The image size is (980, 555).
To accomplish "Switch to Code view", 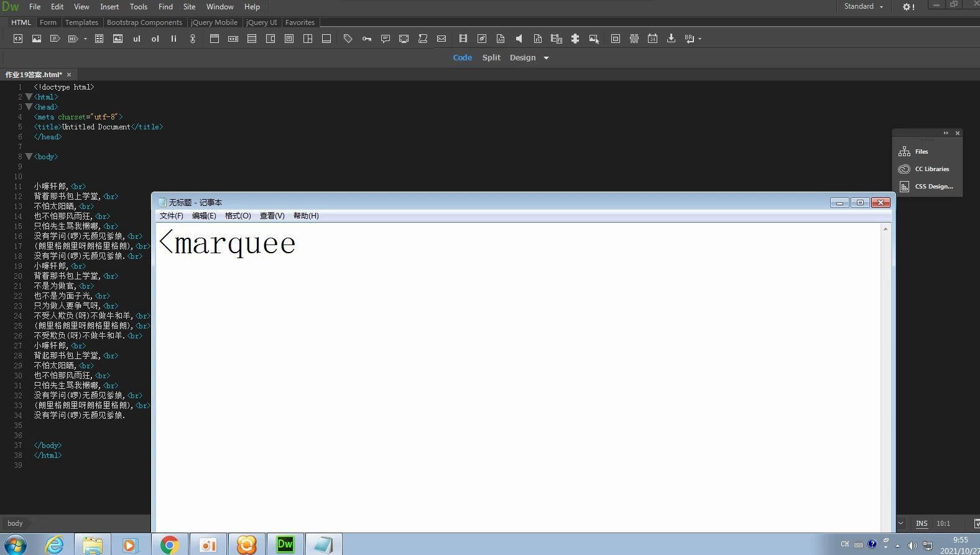I will tap(462, 57).
